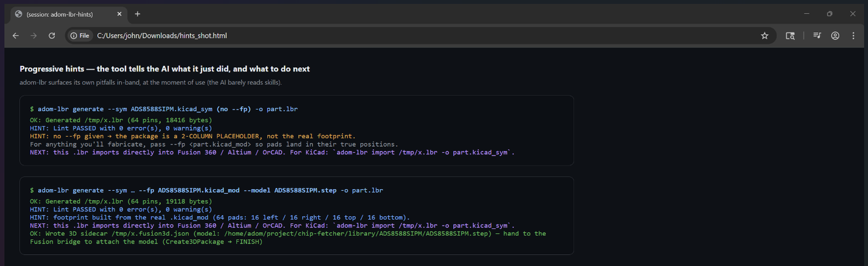Click the footprint built from real .kicad_mod line
The image size is (868, 266).
(x=220, y=217)
